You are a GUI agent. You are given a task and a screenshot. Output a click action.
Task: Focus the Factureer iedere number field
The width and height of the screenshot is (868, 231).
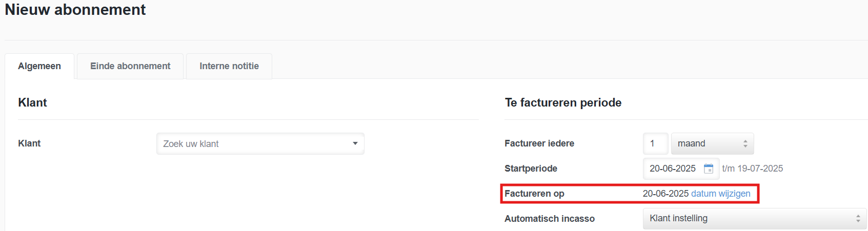click(655, 144)
